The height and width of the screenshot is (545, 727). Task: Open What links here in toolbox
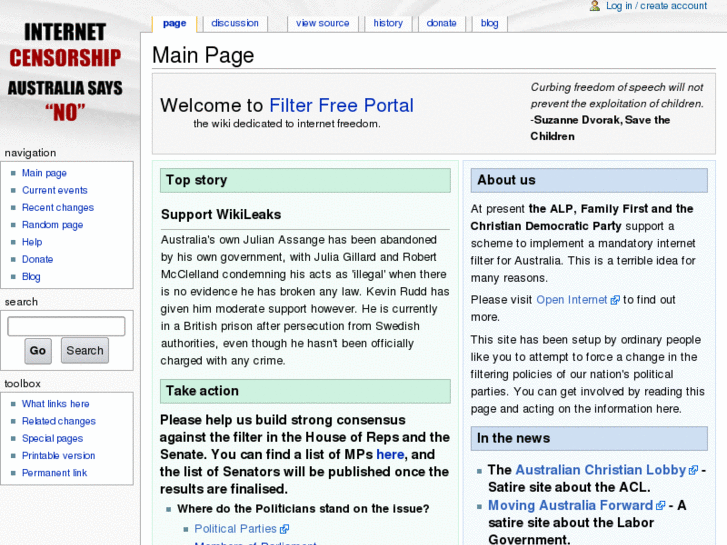pos(56,404)
